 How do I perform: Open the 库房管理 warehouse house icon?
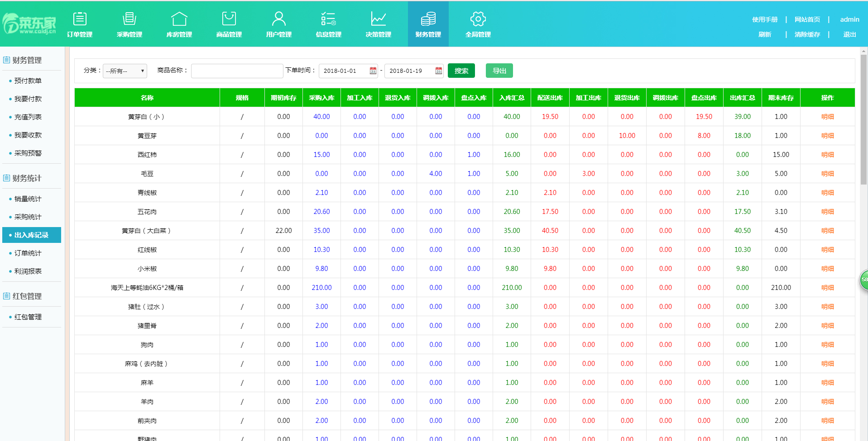click(x=179, y=19)
